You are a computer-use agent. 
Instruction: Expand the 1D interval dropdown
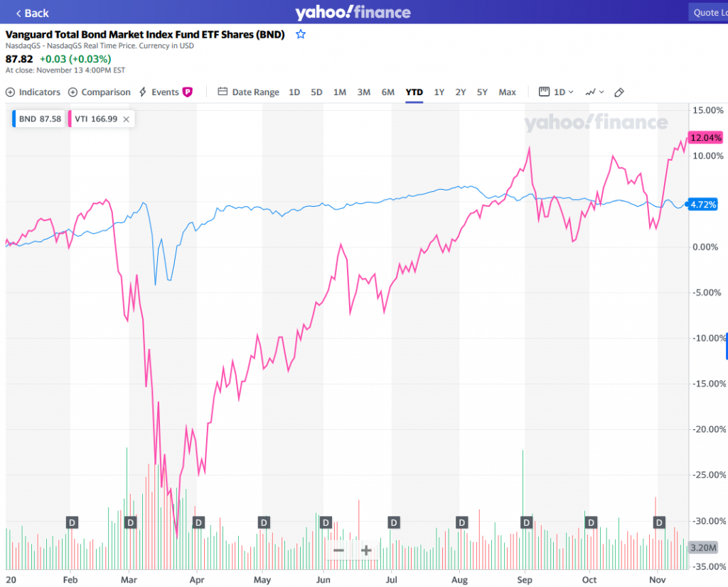pyautogui.click(x=556, y=92)
